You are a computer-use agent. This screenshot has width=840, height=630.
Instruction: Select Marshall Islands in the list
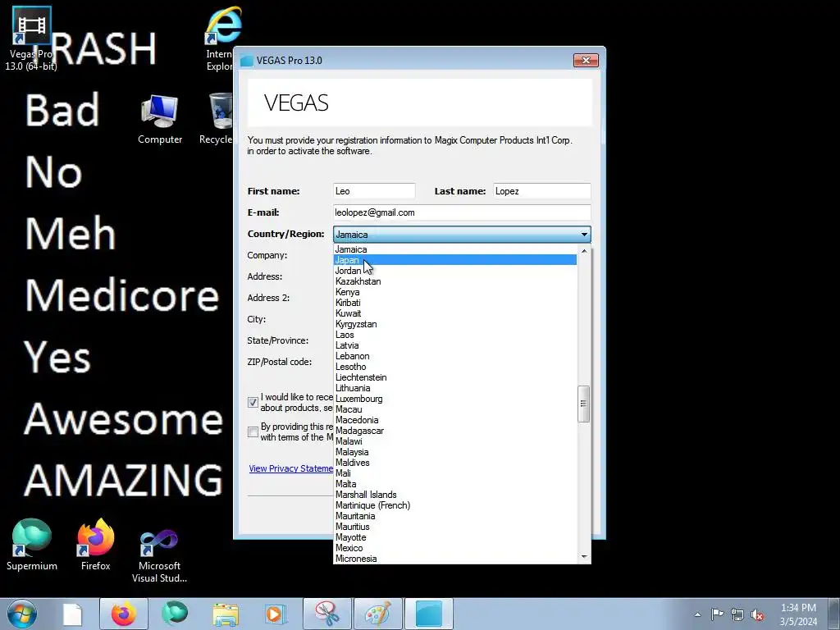tap(454, 495)
